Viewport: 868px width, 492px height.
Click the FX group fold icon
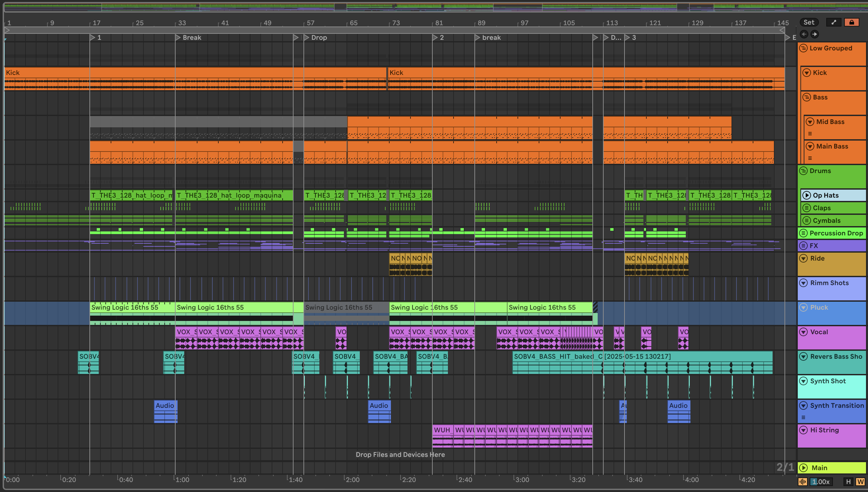[x=803, y=246]
